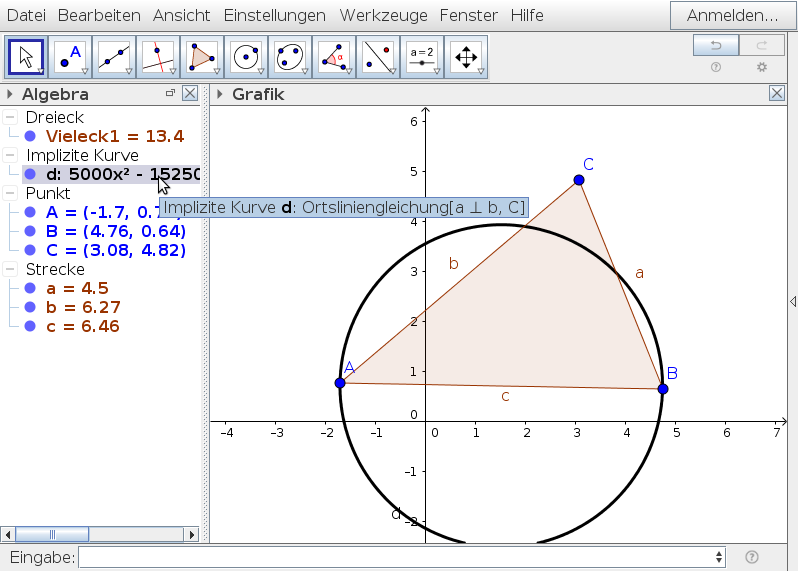
Task: Toggle visibility of segment b
Action: tap(30, 307)
